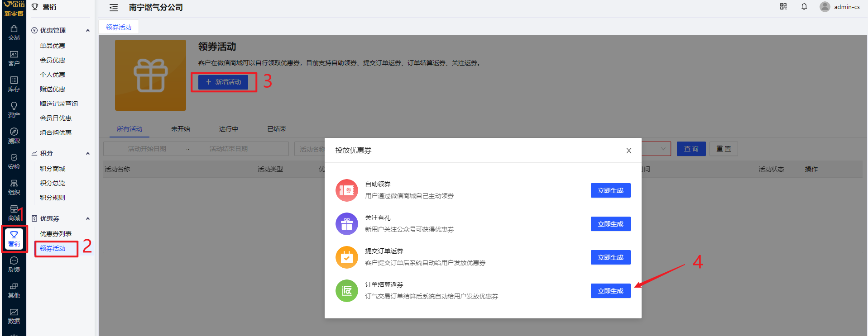Switch to the 进行中 tab

[228, 129]
